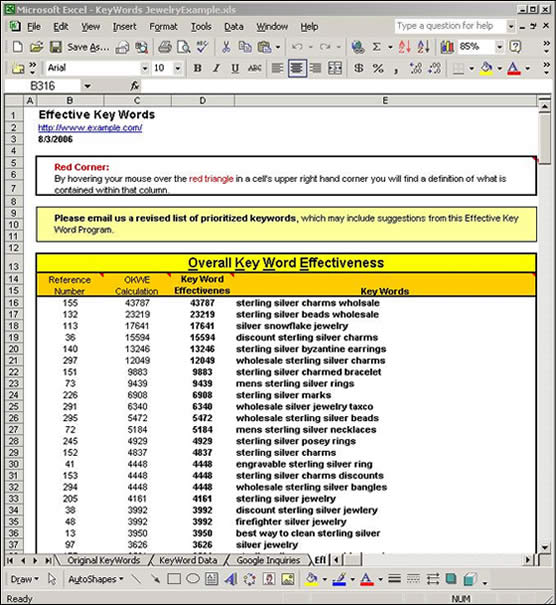Click the Increase Decimal icon
Image resolution: width=556 pixels, height=605 pixels.
tap(416, 68)
